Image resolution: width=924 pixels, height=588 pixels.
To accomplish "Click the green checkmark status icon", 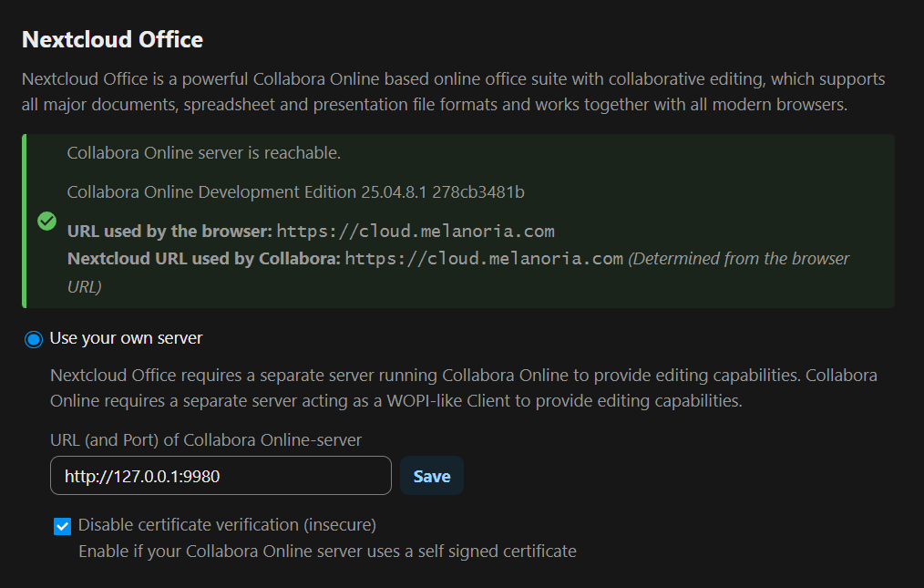I will pyautogui.click(x=46, y=222).
